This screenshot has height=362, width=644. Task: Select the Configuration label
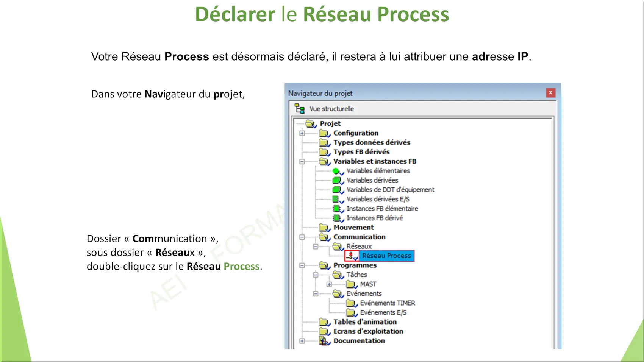(x=356, y=133)
